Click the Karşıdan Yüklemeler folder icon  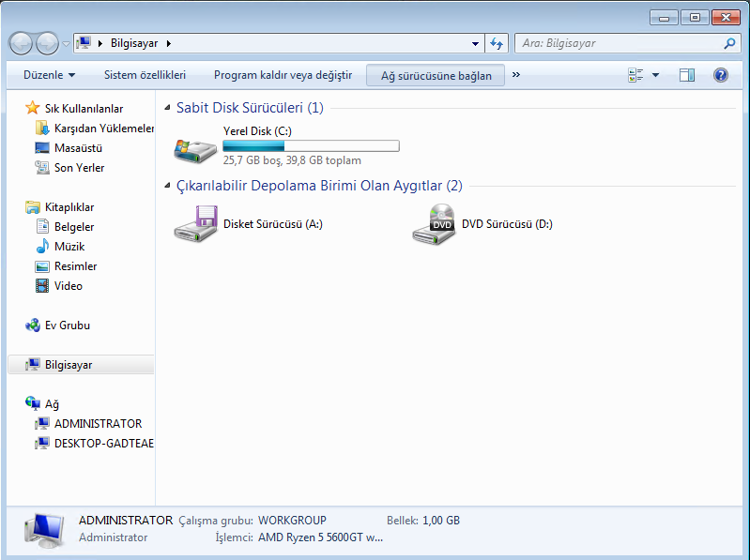[x=42, y=129]
